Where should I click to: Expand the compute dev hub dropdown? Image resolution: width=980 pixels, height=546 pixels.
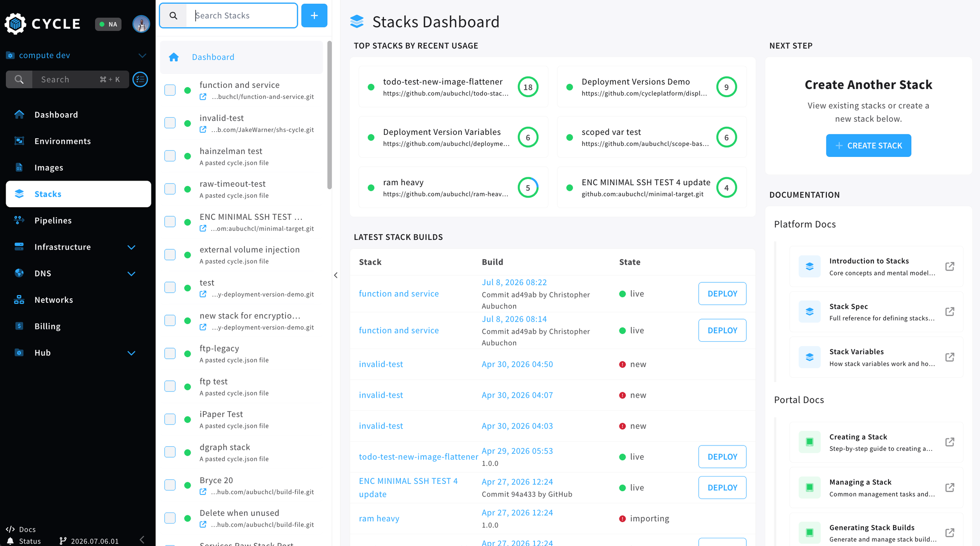point(142,55)
